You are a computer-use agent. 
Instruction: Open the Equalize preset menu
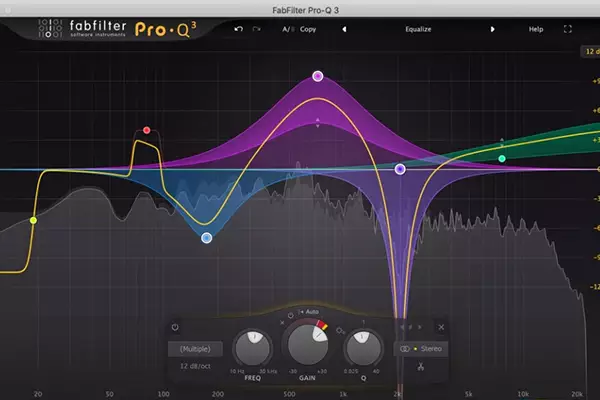pyautogui.click(x=418, y=29)
